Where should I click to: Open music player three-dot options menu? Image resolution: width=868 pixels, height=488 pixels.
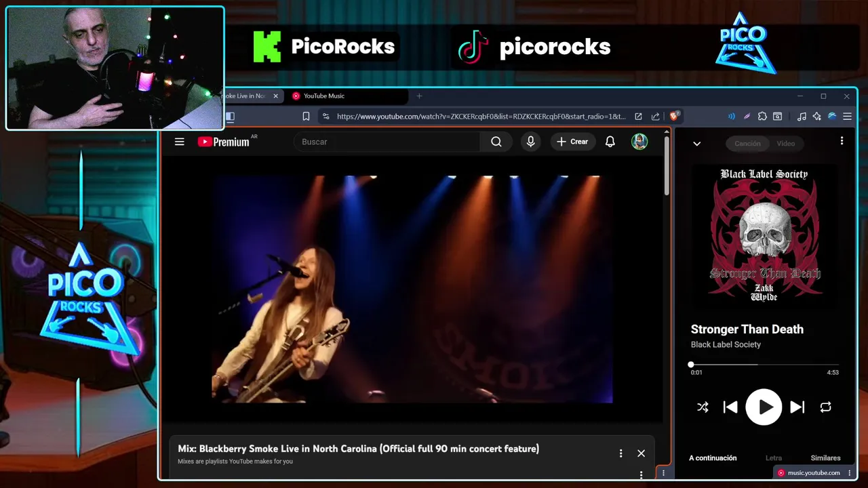tap(842, 141)
